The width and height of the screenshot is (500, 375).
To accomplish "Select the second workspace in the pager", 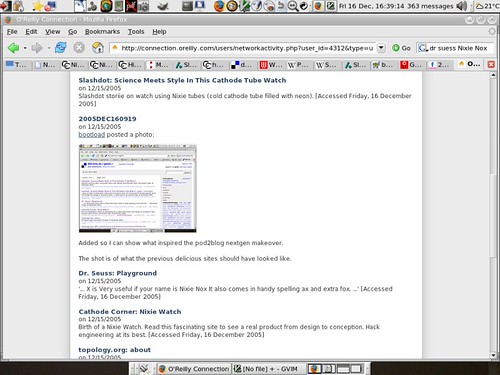I will 328,369.
